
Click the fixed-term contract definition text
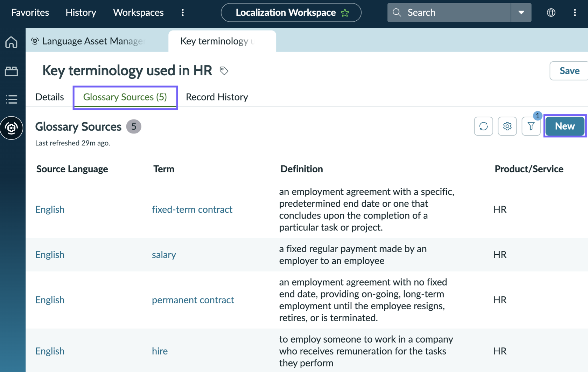point(367,209)
